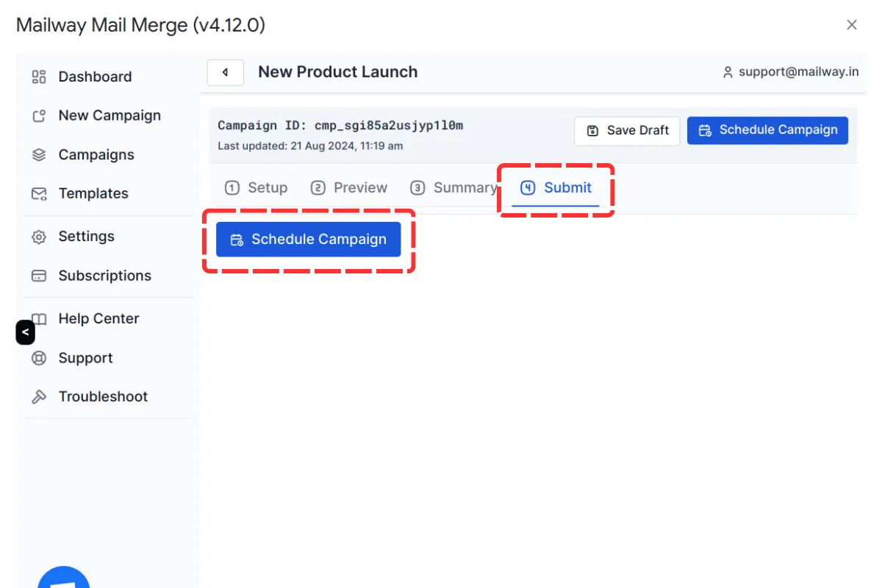Image resolution: width=882 pixels, height=588 pixels.
Task: Collapse the sidebar with black arrow handle
Action: point(25,332)
